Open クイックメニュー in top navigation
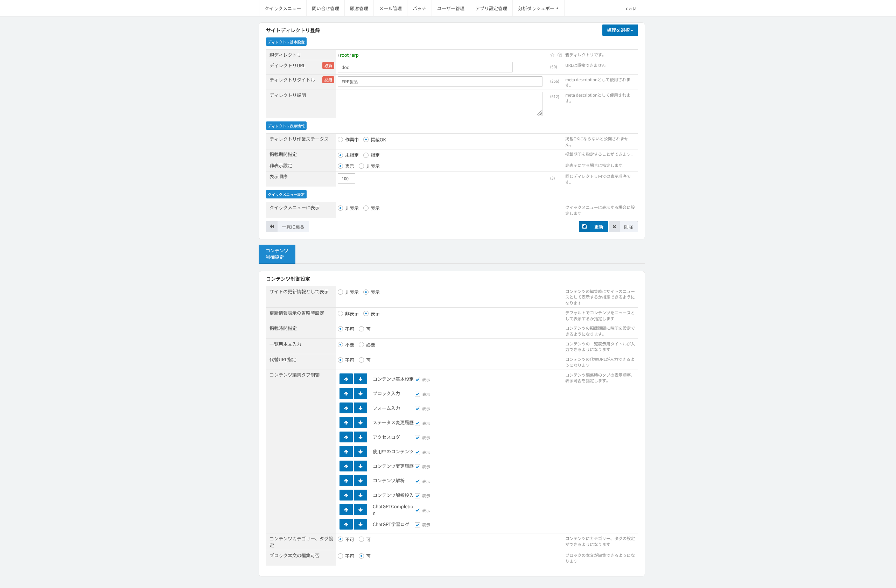896x588 pixels. [283, 8]
